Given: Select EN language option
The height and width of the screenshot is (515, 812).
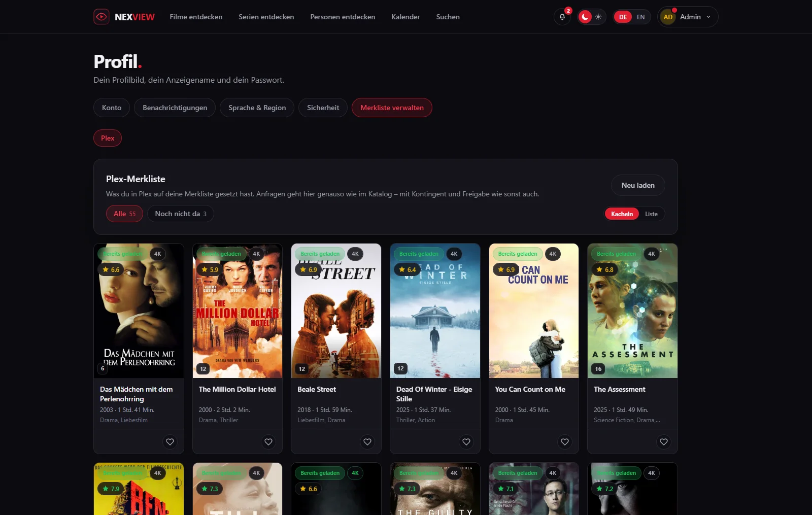Looking at the screenshot, I should click(641, 17).
